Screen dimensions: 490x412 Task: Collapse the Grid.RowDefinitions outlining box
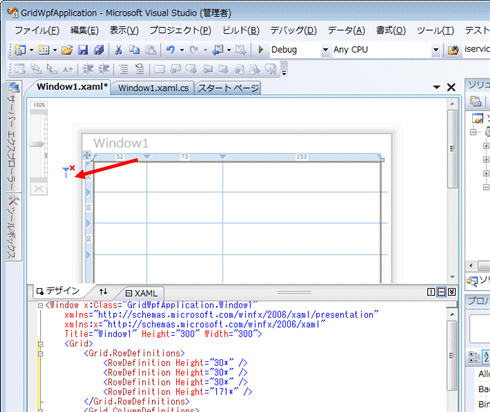coord(40,354)
